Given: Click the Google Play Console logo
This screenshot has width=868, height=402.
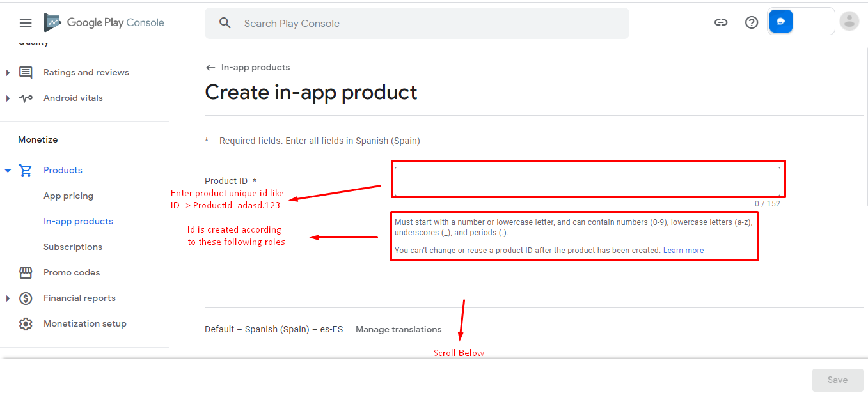Looking at the screenshot, I should pos(104,23).
